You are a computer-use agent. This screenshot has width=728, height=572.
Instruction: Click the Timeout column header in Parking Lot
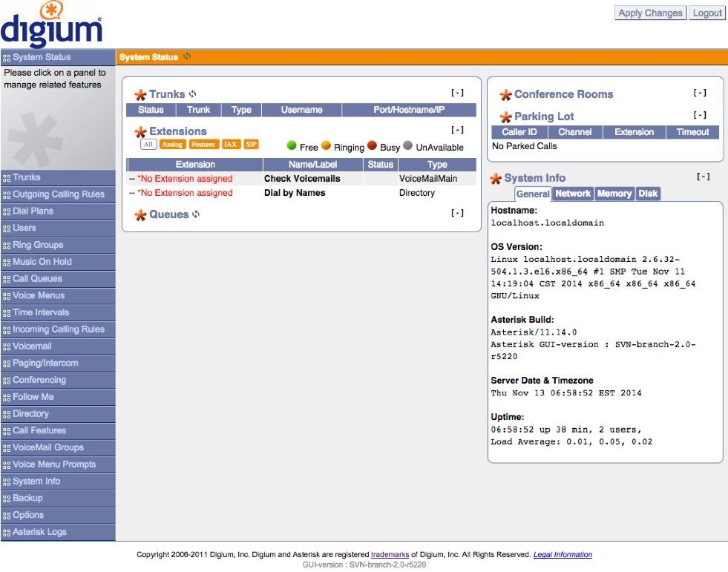[x=692, y=132]
